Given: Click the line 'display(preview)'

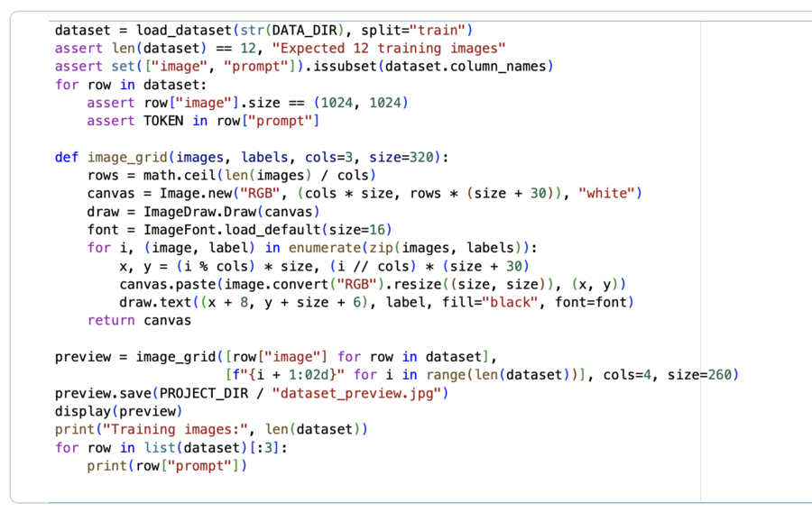Looking at the screenshot, I should point(118,412).
